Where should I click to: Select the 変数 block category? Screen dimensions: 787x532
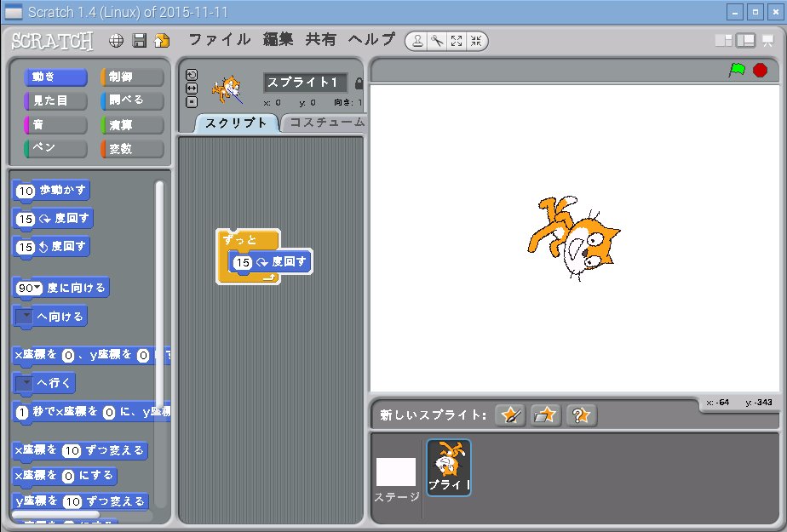[x=132, y=148]
